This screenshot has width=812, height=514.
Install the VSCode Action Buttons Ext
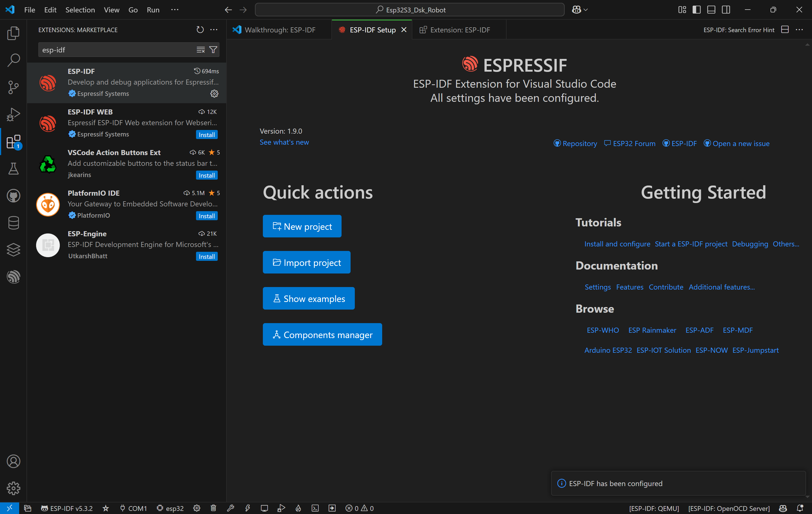[207, 175]
